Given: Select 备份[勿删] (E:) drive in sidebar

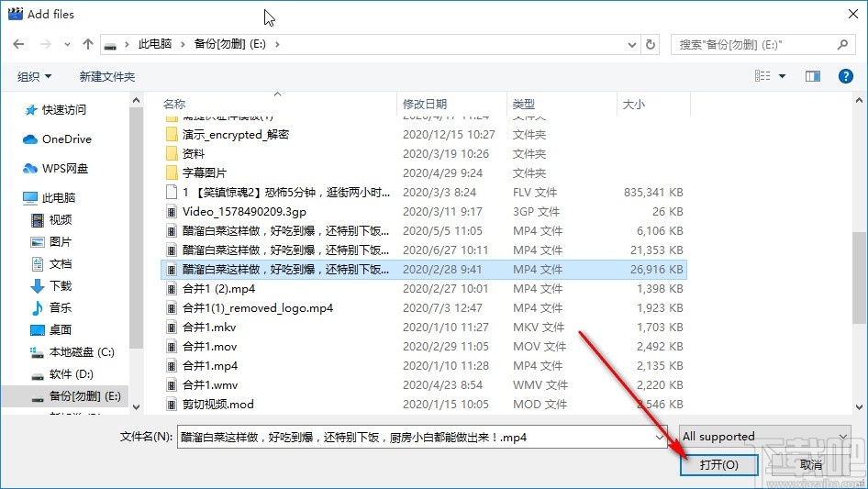Looking at the screenshot, I should pos(76,396).
